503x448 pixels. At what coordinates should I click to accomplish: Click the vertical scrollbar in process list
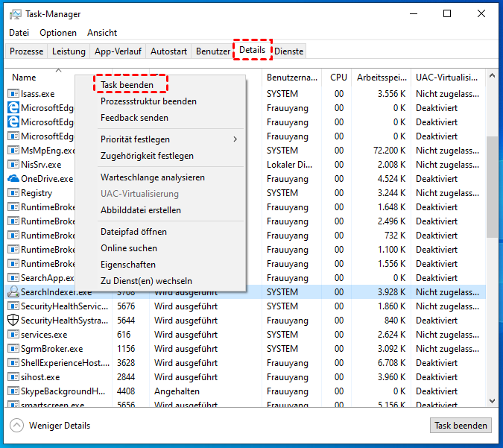(492, 186)
